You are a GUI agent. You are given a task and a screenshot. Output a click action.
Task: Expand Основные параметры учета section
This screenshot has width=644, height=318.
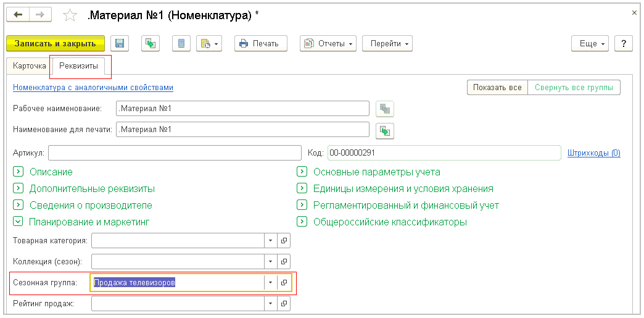point(302,172)
